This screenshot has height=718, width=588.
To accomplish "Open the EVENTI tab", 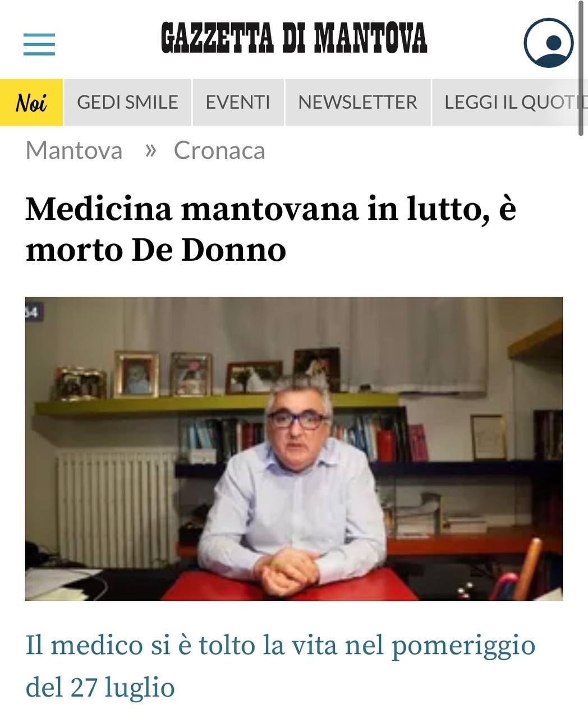I will pyautogui.click(x=238, y=102).
